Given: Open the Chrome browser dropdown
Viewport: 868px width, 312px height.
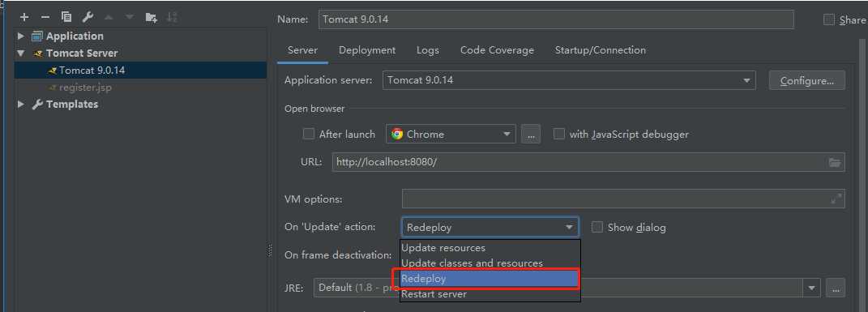Looking at the screenshot, I should pyautogui.click(x=451, y=134).
